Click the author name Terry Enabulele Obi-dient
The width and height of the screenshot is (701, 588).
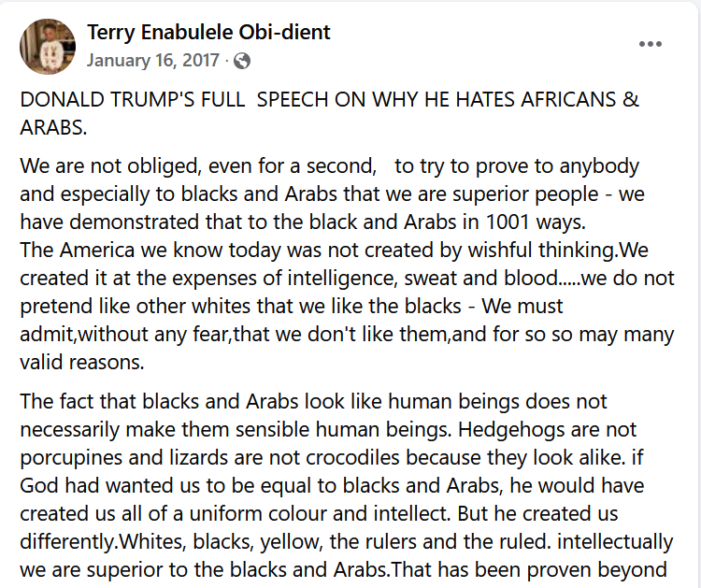pyautogui.click(x=208, y=34)
